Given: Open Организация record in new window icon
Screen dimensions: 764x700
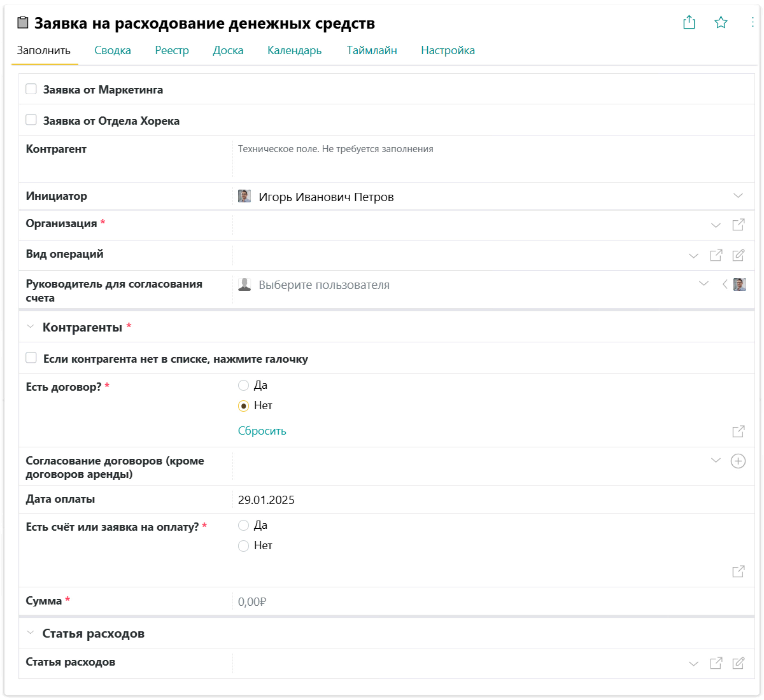Looking at the screenshot, I should click(x=739, y=225).
